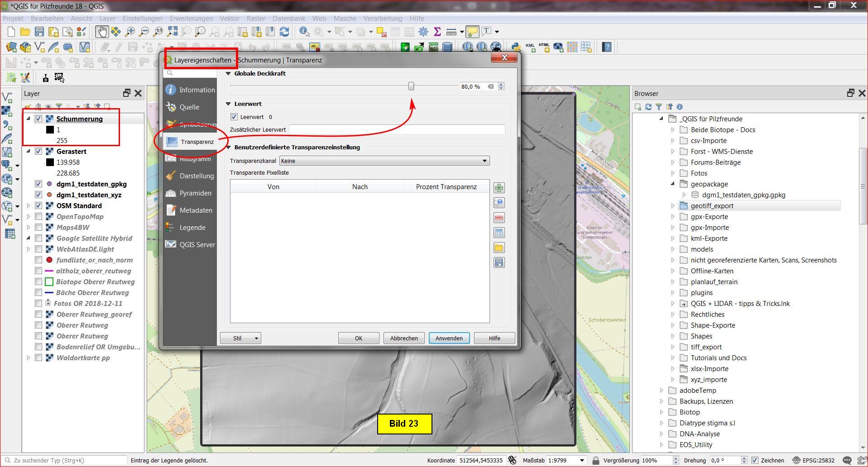
Task: Open the Stil dropdown button
Action: click(240, 338)
